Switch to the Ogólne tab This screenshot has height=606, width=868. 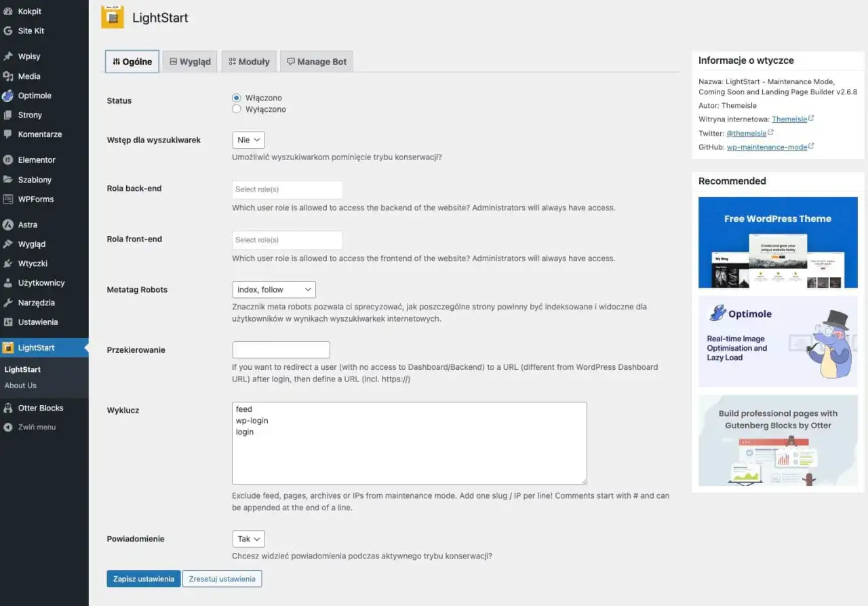point(132,62)
